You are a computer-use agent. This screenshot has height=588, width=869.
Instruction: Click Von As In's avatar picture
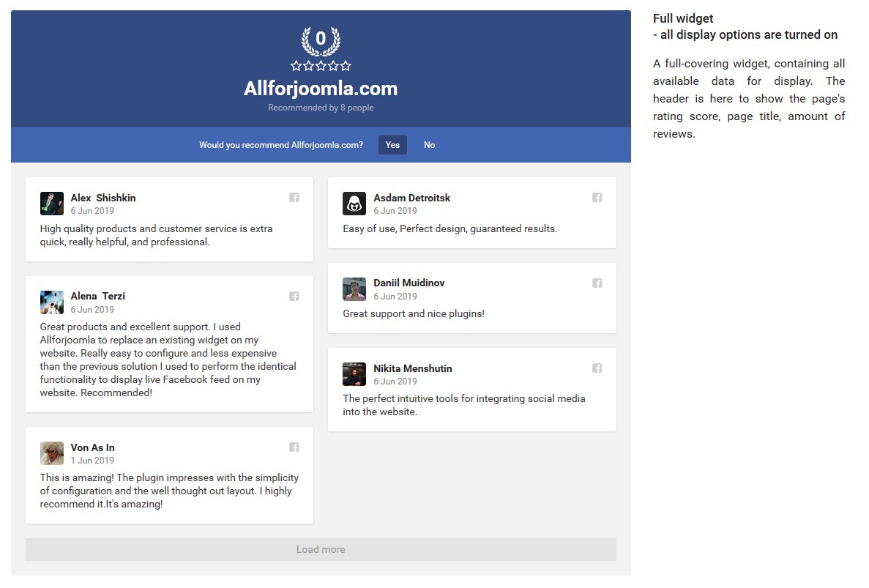coord(52,453)
